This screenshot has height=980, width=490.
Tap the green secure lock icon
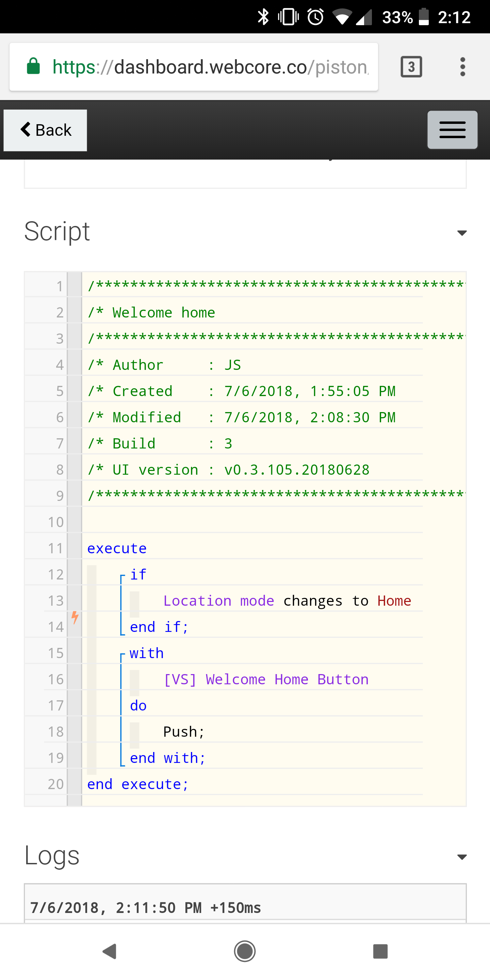33,66
